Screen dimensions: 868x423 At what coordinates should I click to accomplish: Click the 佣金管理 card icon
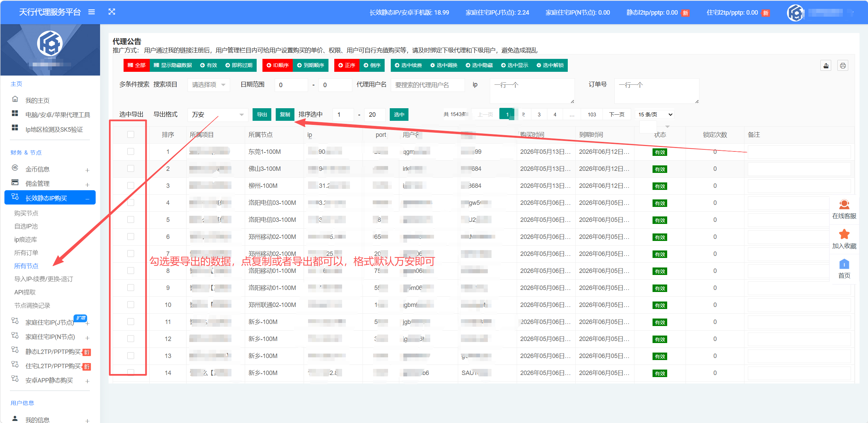15,182
